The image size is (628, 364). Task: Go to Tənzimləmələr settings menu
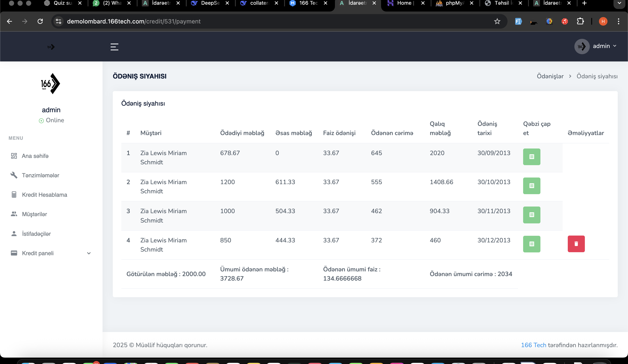40,175
